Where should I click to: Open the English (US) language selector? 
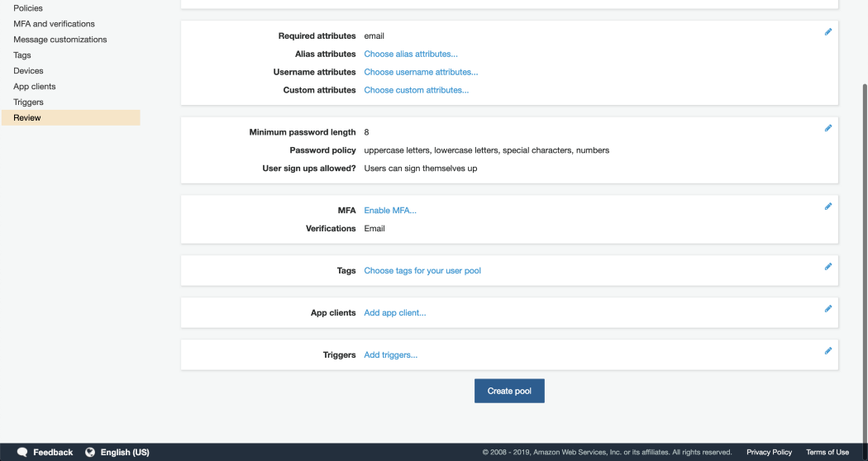[x=125, y=452]
